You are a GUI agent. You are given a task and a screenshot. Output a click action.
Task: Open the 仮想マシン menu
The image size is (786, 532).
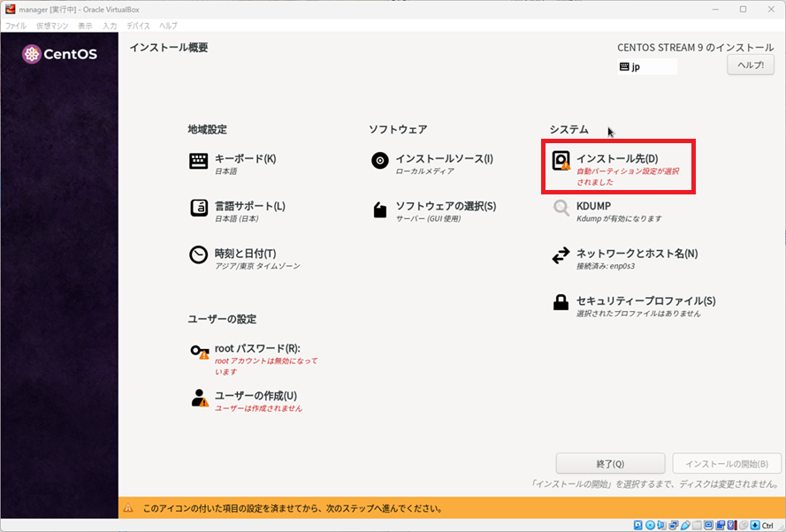pyautogui.click(x=52, y=26)
